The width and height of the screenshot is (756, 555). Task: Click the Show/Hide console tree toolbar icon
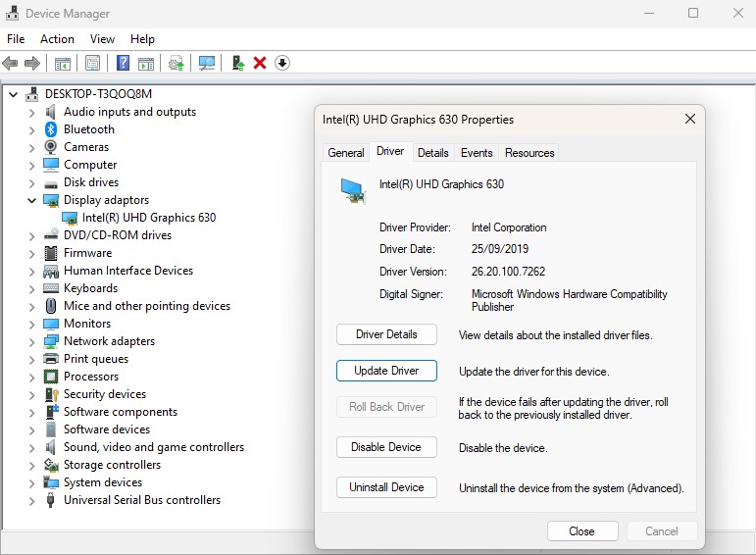pos(62,63)
